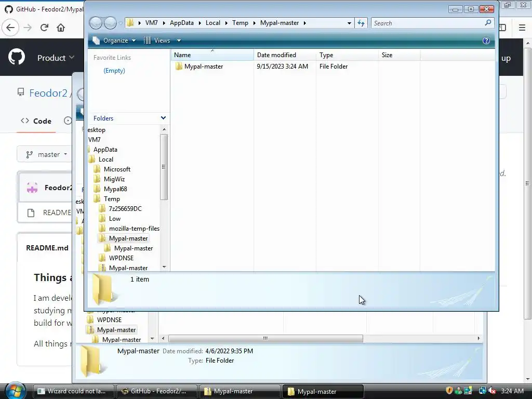Click the folder tree scroll up arrow
The image size is (532, 399).
pyautogui.click(x=164, y=129)
